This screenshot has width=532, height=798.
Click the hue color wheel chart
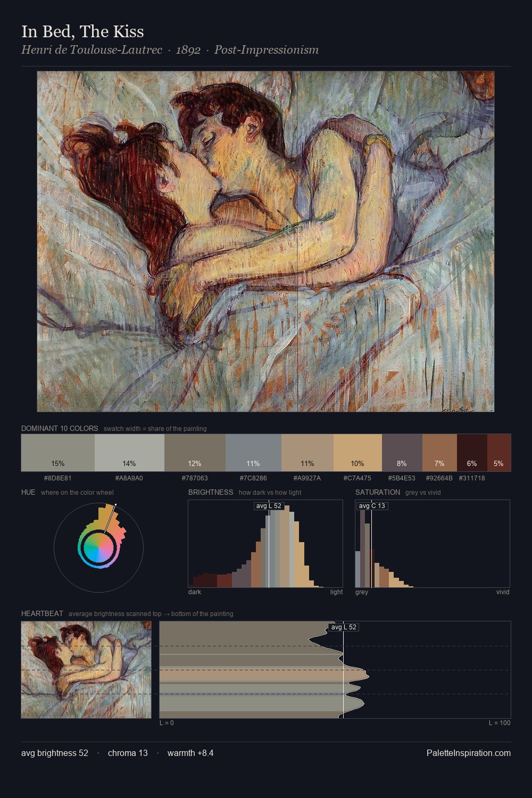click(x=98, y=547)
